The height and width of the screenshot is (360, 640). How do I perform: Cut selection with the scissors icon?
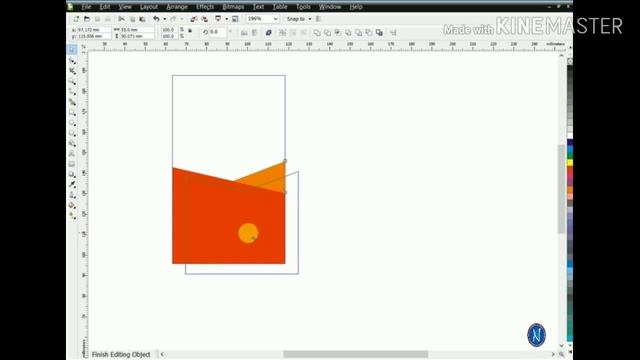point(121,19)
